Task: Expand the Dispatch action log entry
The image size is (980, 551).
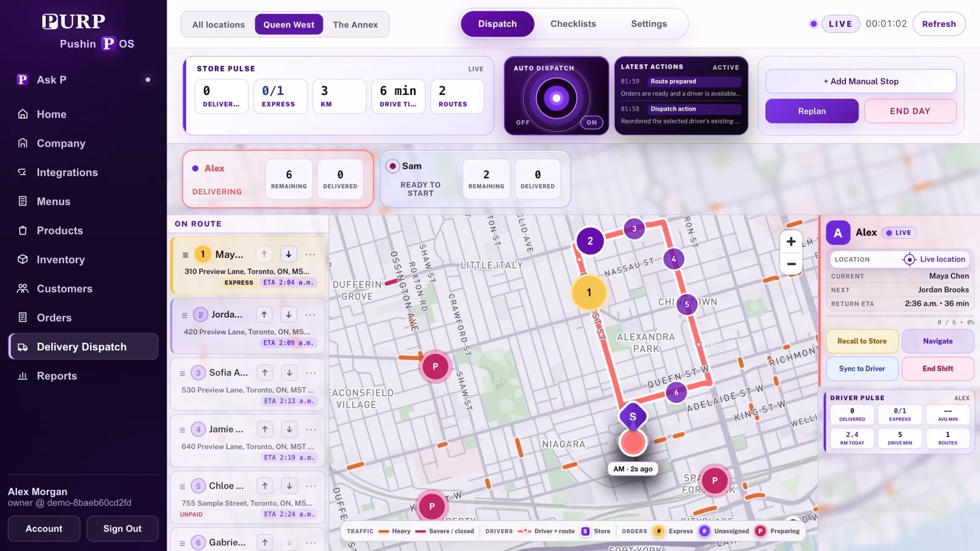Action: tap(681, 115)
